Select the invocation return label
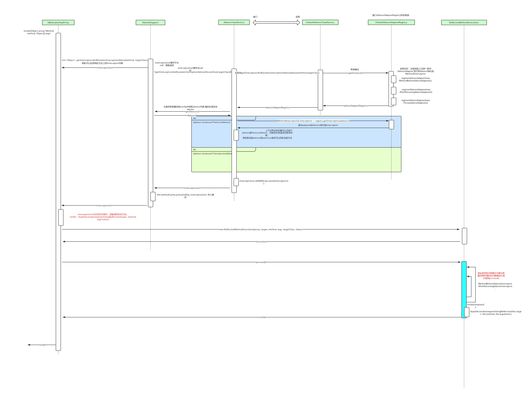The image size is (532, 398). pos(261,242)
